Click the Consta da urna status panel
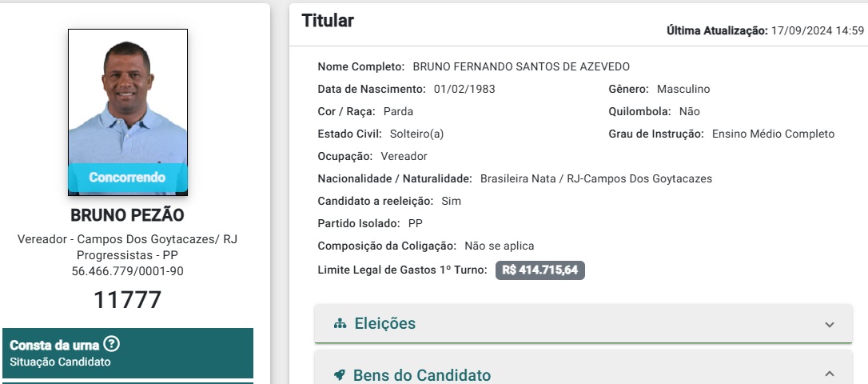Image resolution: width=868 pixels, height=384 pixels. point(127,353)
